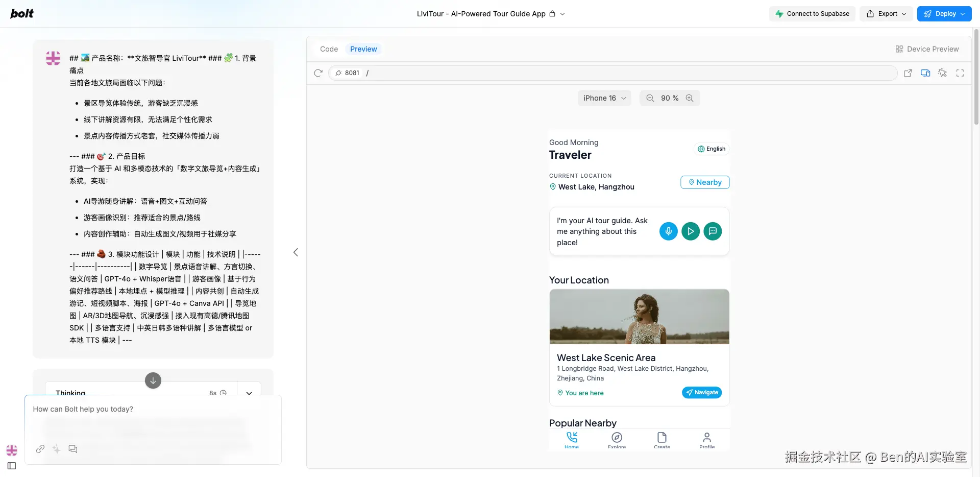Click the user message avatar icon
Image resolution: width=980 pixels, height=477 pixels.
tap(53, 58)
